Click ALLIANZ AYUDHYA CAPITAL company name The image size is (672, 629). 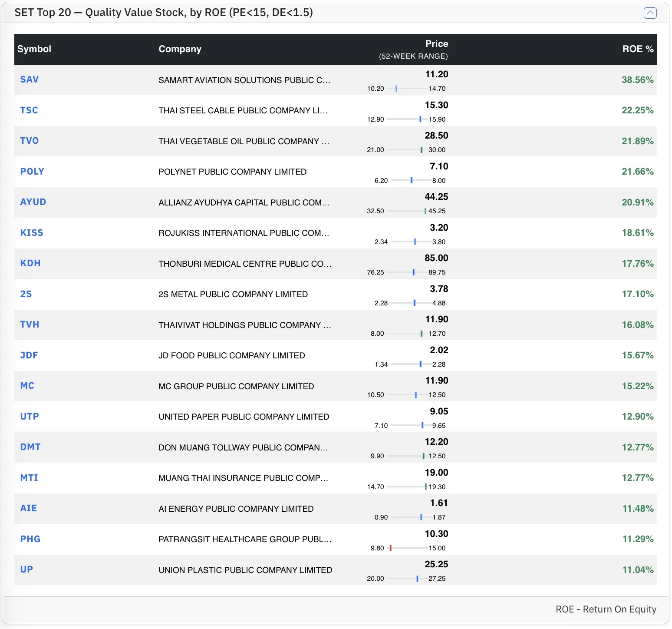pos(244,202)
